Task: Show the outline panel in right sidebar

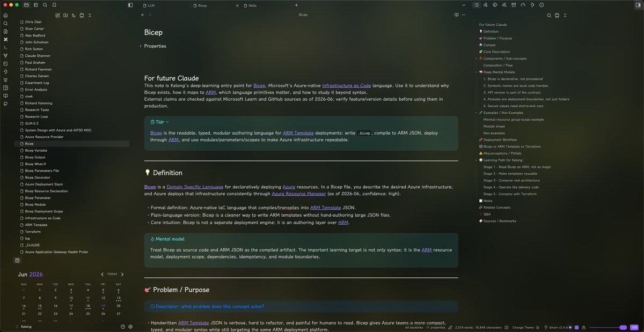Action: pyautogui.click(x=476, y=5)
